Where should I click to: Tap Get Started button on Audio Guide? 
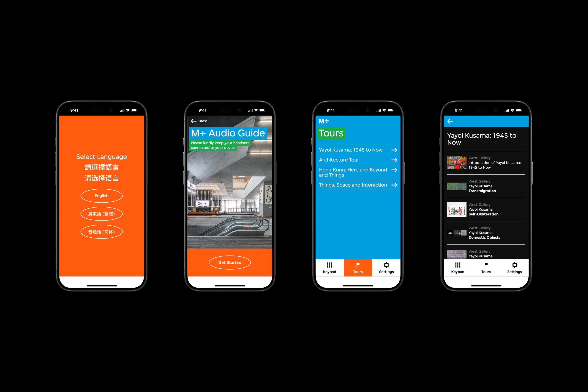pyautogui.click(x=230, y=262)
